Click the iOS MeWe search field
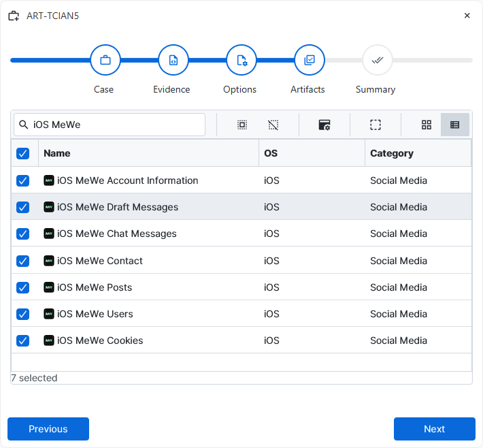This screenshot has width=483, height=448. (116, 125)
